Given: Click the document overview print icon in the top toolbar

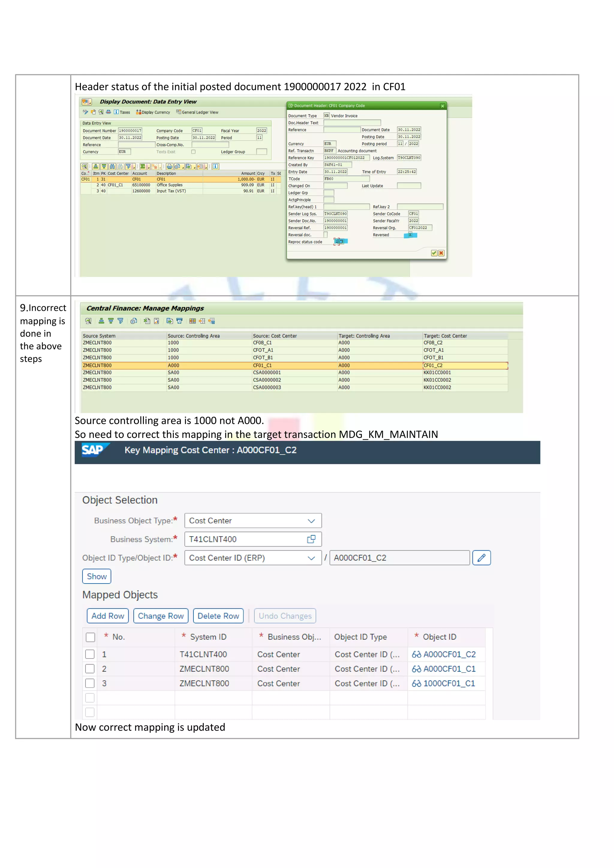Looking at the screenshot, I should (x=109, y=112).
